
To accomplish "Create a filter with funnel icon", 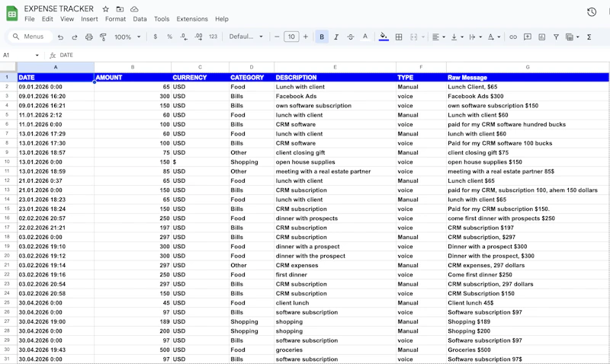I will click(556, 37).
